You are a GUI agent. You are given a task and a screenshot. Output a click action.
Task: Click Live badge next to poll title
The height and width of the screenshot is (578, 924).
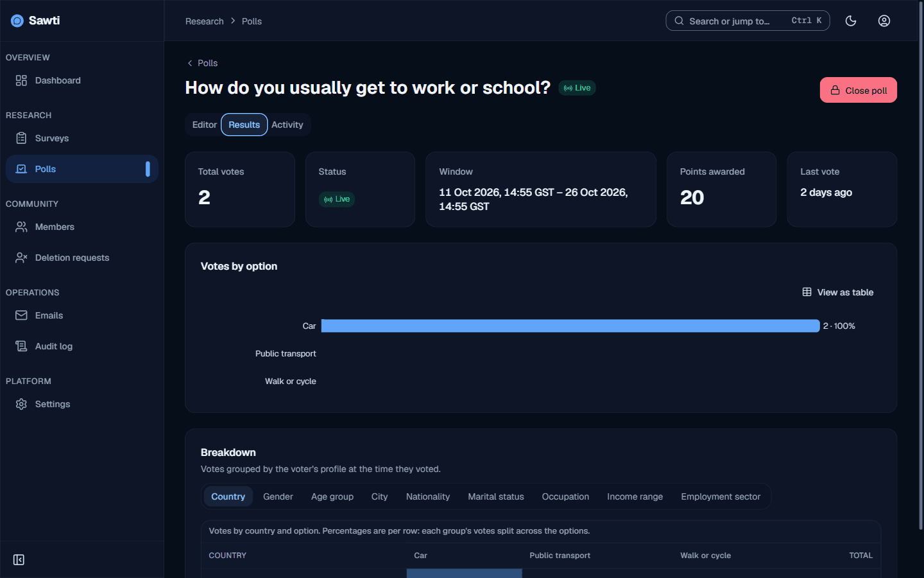tap(577, 88)
